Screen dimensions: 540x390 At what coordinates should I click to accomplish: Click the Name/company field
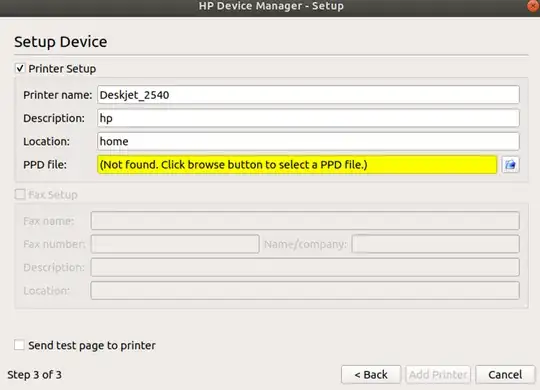click(x=436, y=244)
